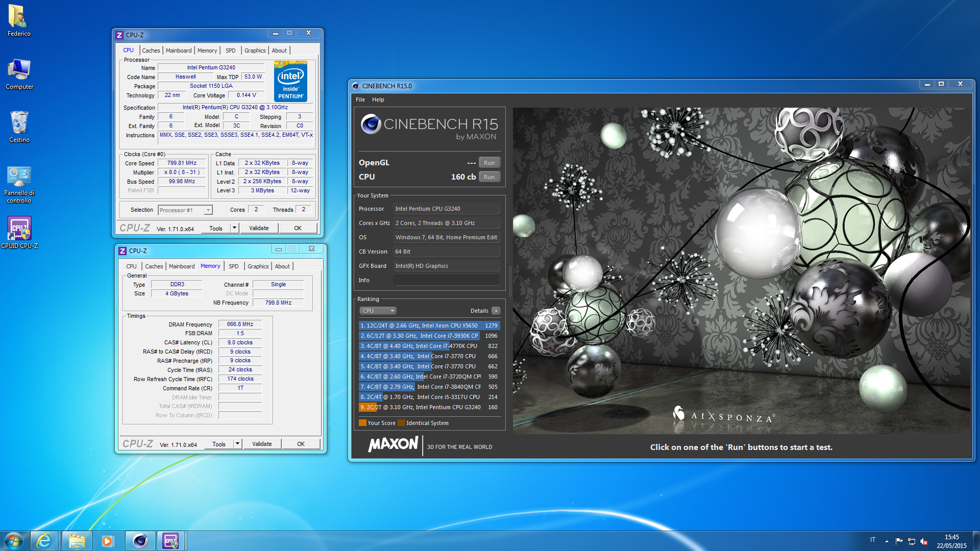Click the 160 cb CPU score

click(463, 177)
